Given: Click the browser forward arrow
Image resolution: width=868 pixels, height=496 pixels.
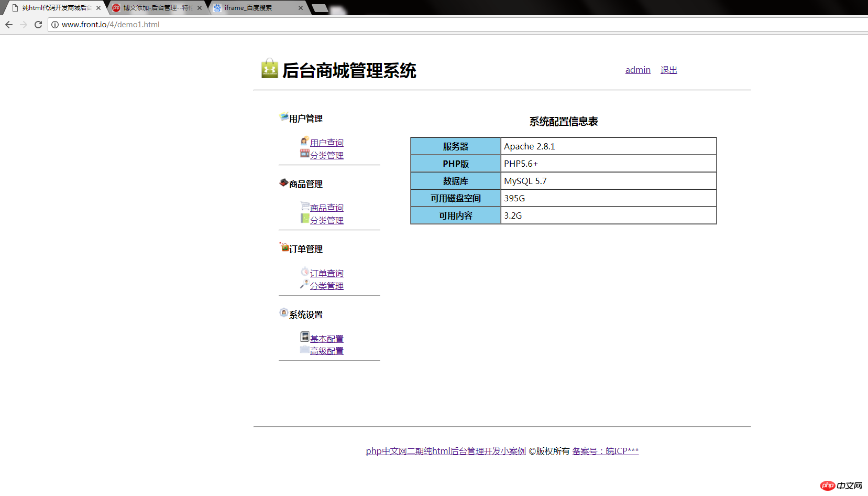Looking at the screenshot, I should tap(24, 25).
